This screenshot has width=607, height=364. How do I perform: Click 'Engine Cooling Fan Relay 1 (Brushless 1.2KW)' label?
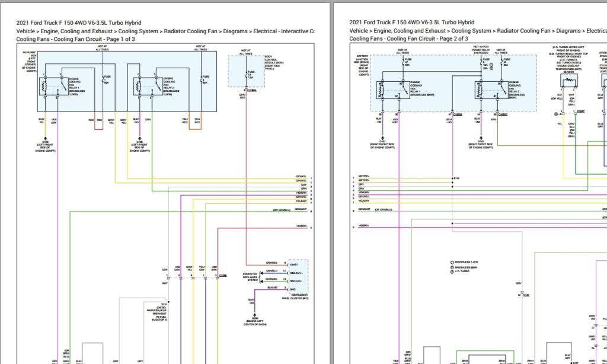coord(76,87)
